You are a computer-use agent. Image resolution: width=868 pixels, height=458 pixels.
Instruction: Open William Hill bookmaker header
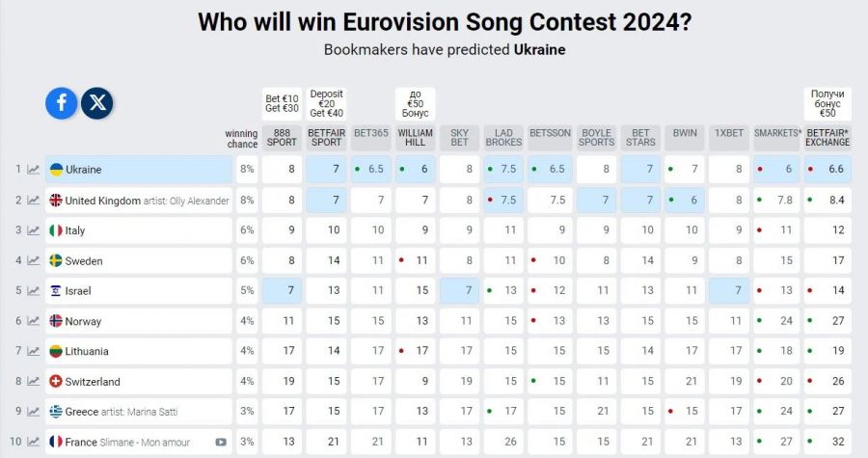(x=415, y=138)
